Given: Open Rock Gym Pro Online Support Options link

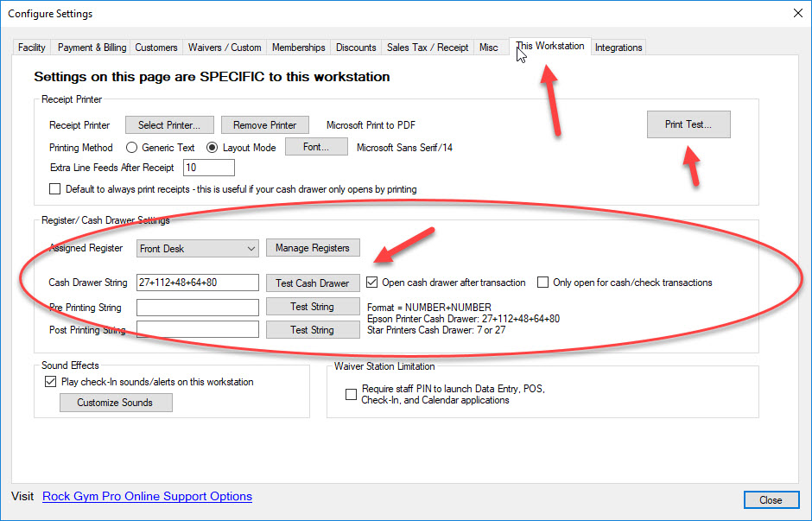Looking at the screenshot, I should [147, 496].
